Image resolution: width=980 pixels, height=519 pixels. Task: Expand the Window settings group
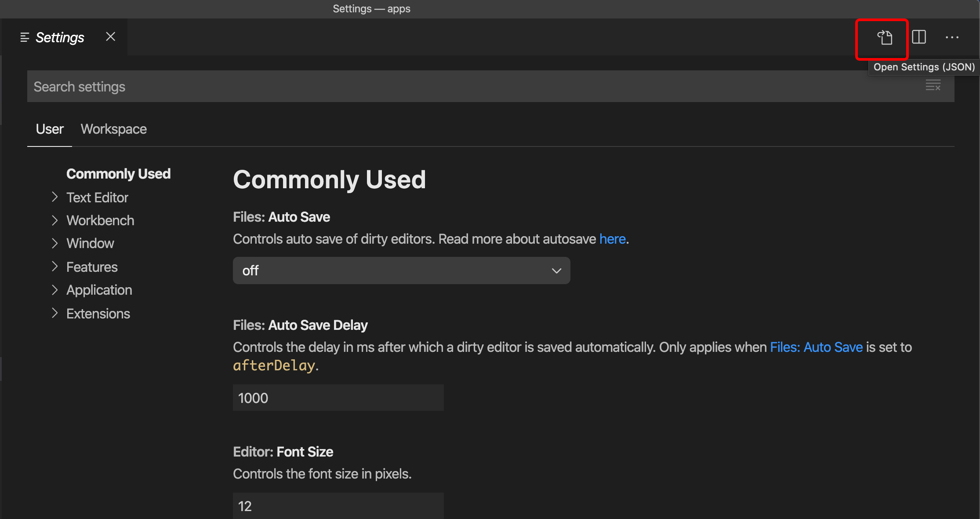pos(90,243)
